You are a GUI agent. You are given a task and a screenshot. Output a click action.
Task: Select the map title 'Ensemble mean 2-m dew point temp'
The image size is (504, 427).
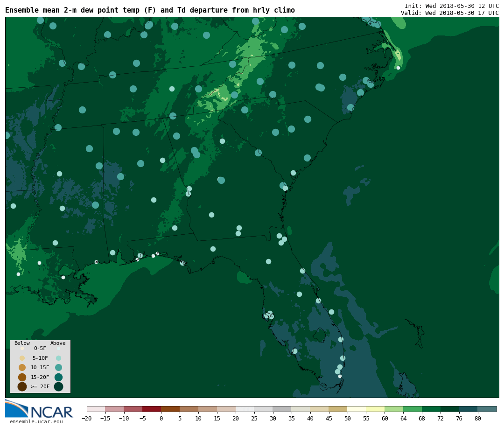pos(72,10)
